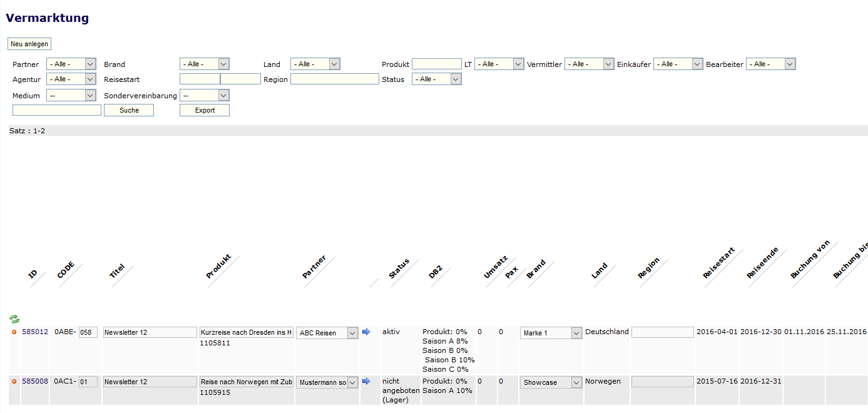
Task: Open the Status filter dropdown
Action: coord(436,79)
